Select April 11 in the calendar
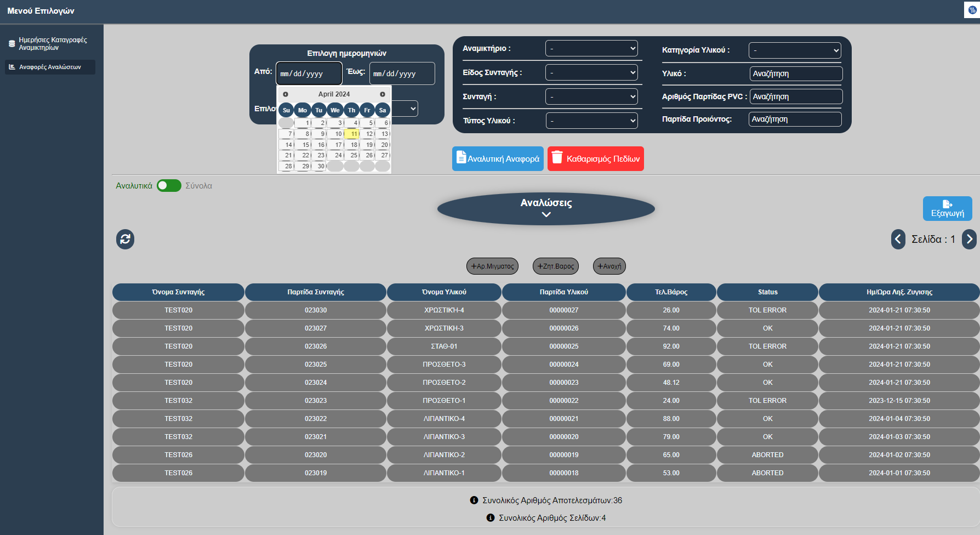 [352, 134]
